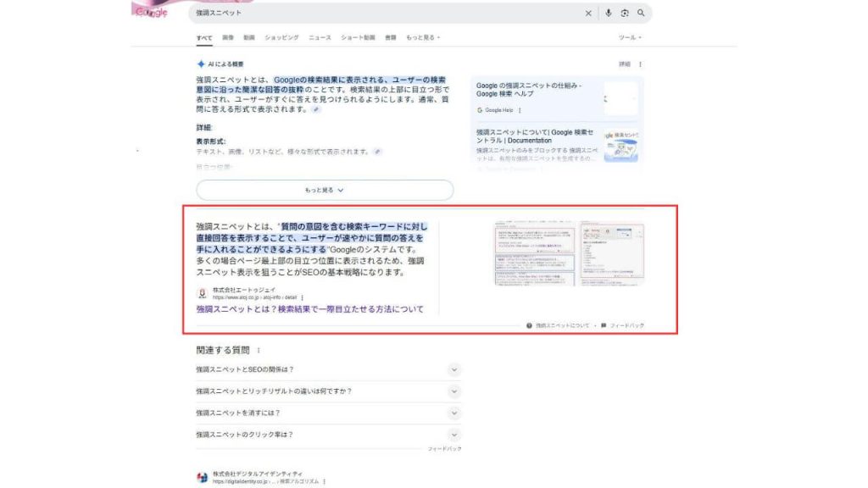This screenshot has height=488, width=868.
Task: Open the Google logo home link
Action: coord(151,12)
